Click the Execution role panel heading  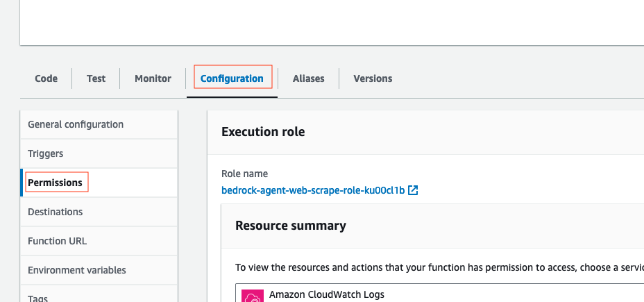(263, 131)
